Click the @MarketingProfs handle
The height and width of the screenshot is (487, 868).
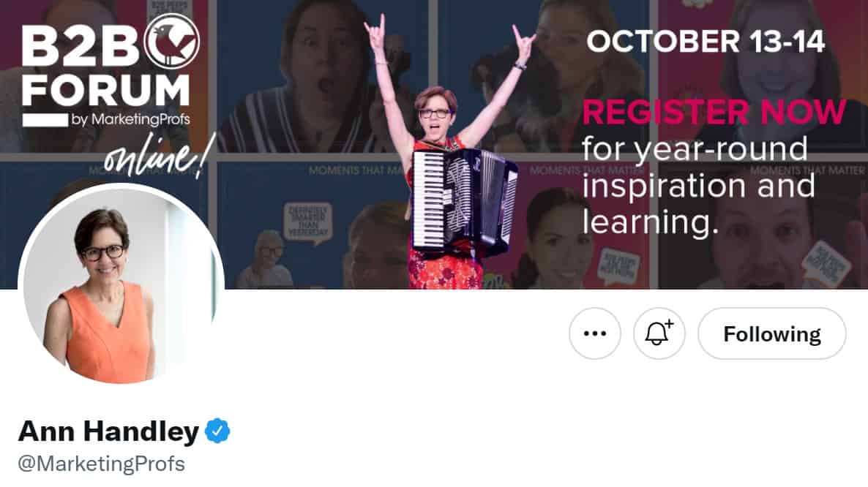click(x=102, y=464)
